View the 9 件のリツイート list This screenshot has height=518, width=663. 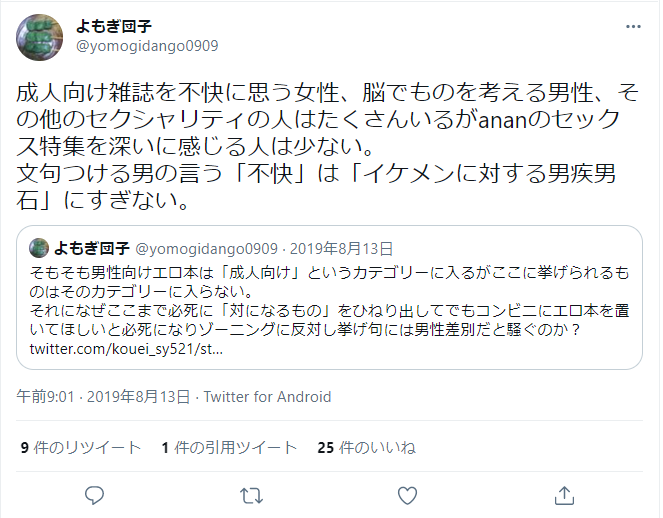point(81,447)
